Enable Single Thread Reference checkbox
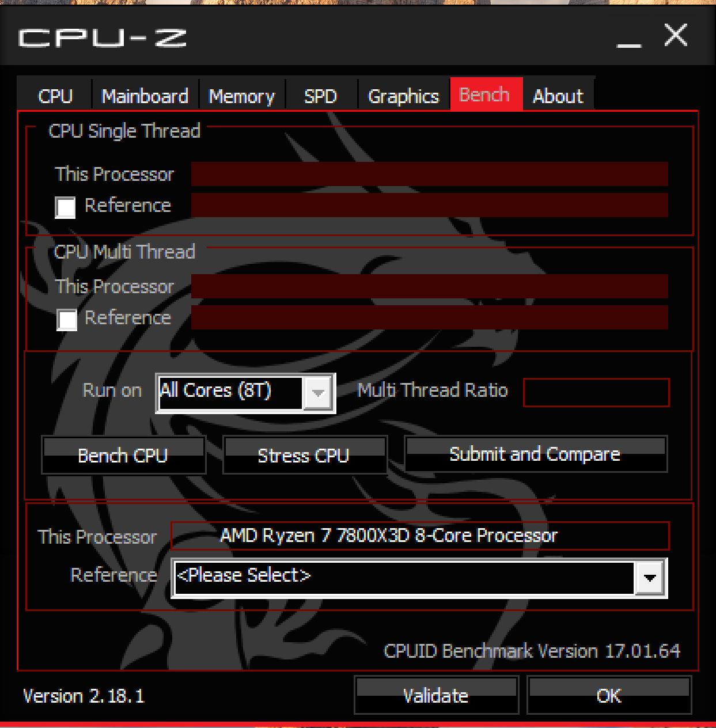 pyautogui.click(x=65, y=207)
